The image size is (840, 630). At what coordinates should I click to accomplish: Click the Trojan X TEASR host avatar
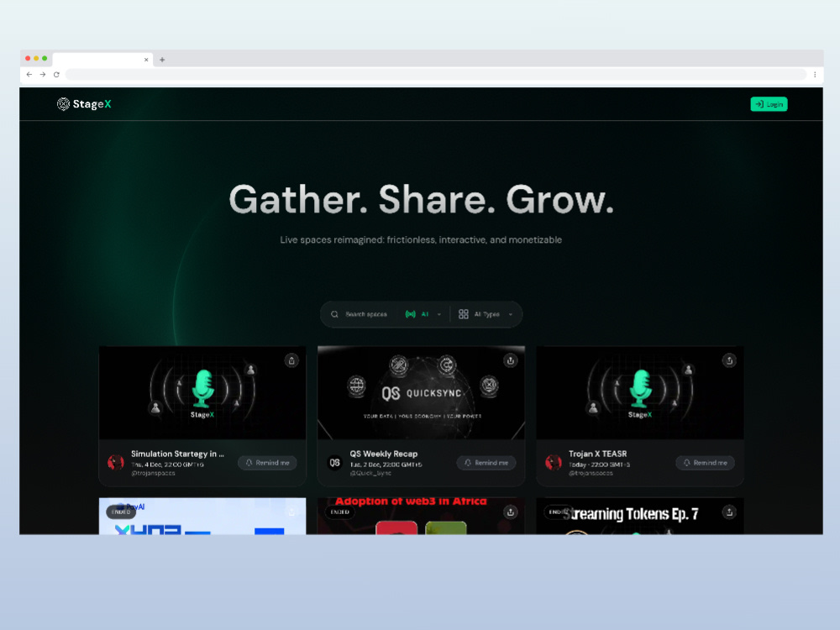point(554,462)
